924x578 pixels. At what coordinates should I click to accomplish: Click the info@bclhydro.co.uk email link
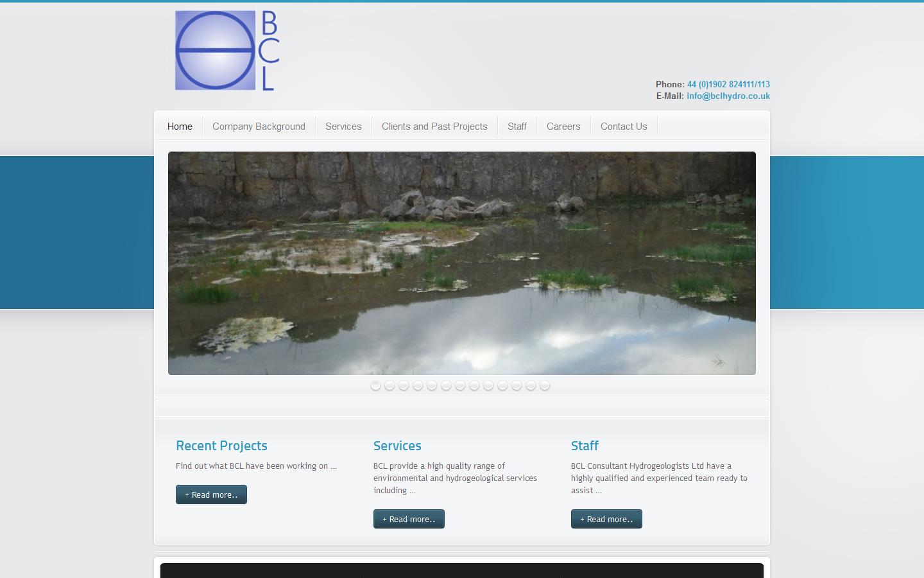tap(728, 96)
